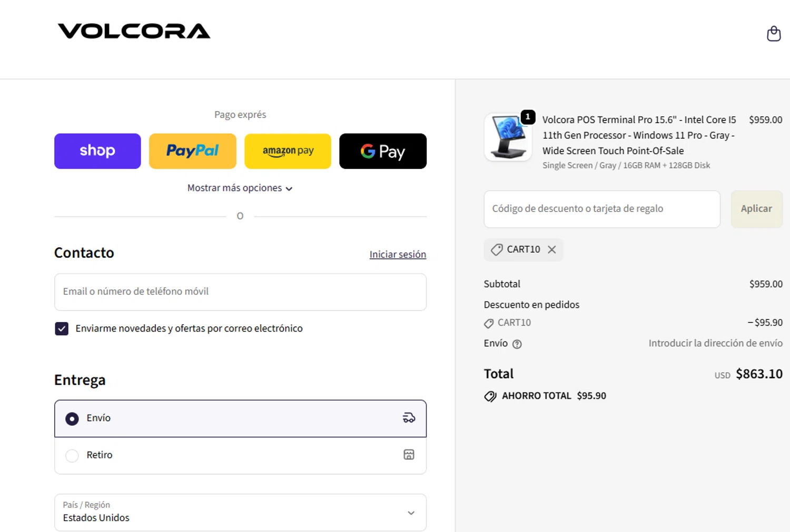Click the Volcora logo
The width and height of the screenshot is (790, 532).
134,31
